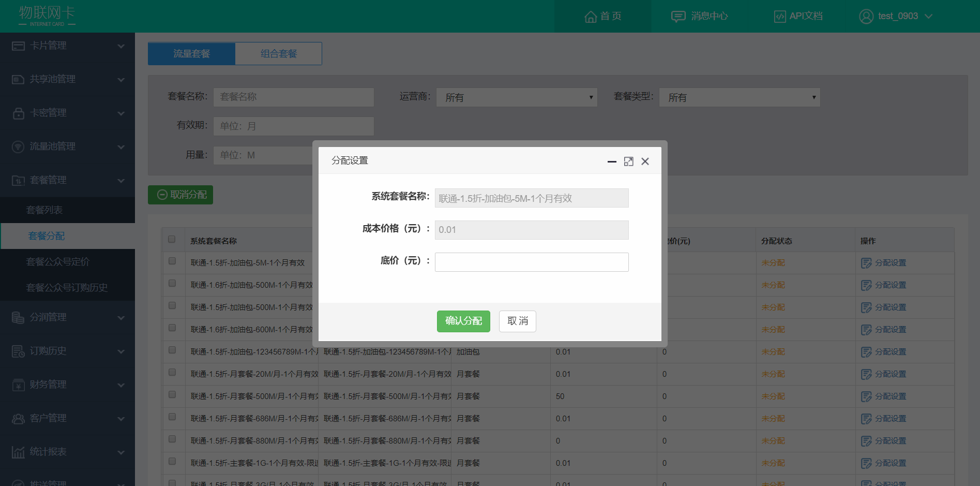The image size is (980, 486).
Task: Close the 分配设置 dialog
Action: (x=645, y=161)
